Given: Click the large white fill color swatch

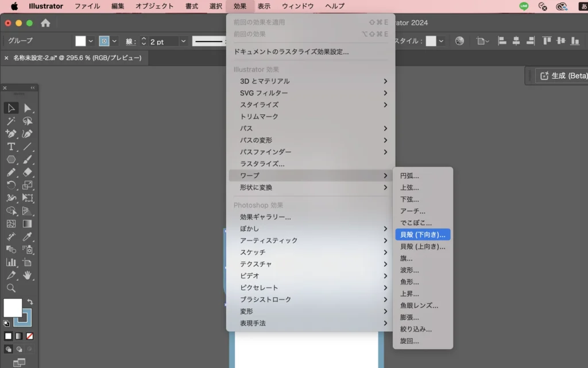Looking at the screenshot, I should (12, 308).
